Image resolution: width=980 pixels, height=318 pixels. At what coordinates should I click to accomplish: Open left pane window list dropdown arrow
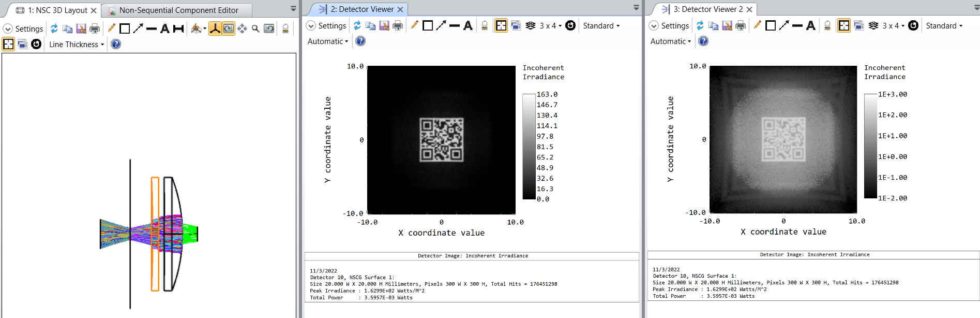point(293,9)
